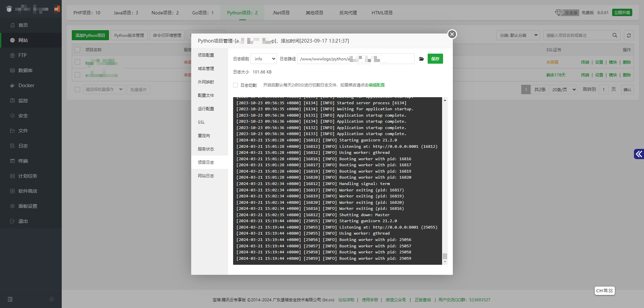The height and width of the screenshot is (308, 644).
Task: Click the 面板设置 gear icon
Action: (x=12, y=206)
